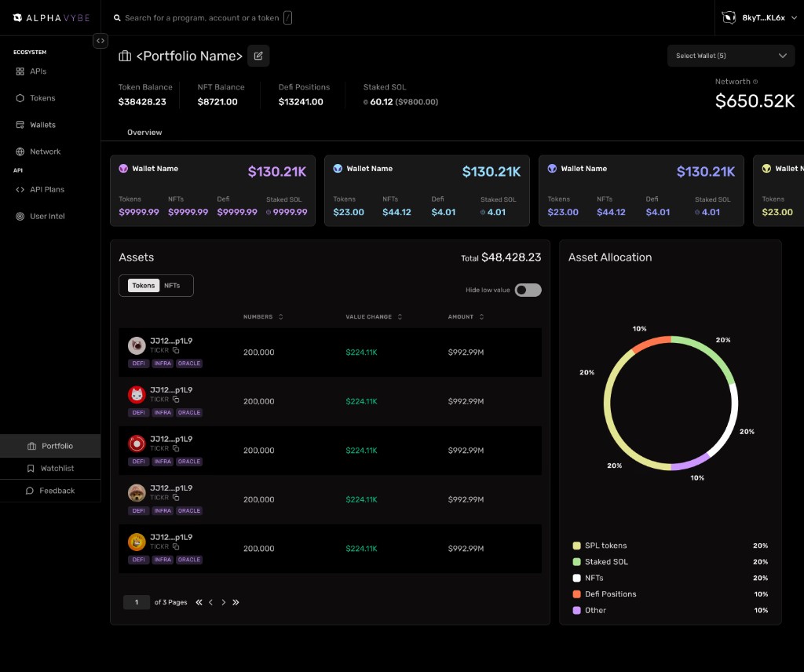Go to the last page of assets

[x=236, y=602]
